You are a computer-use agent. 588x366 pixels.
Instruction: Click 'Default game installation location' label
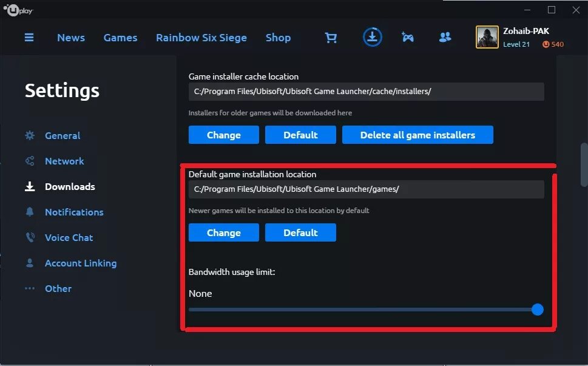(252, 174)
